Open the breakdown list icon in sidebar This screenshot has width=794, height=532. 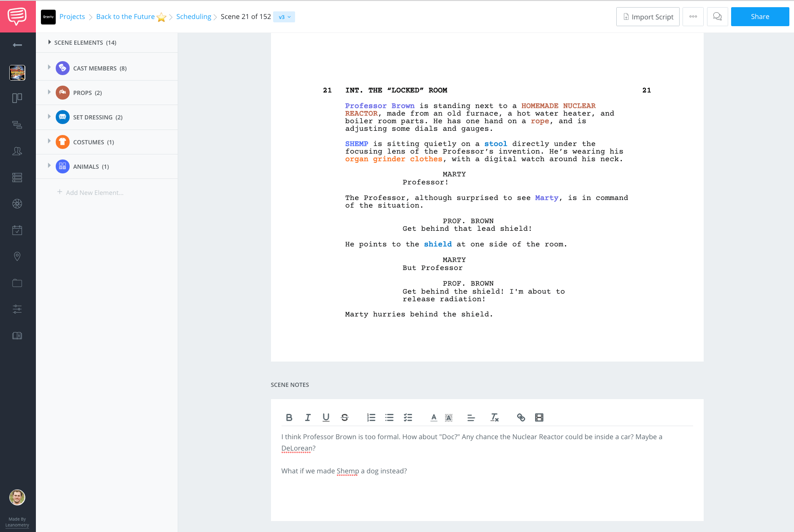pos(17,178)
